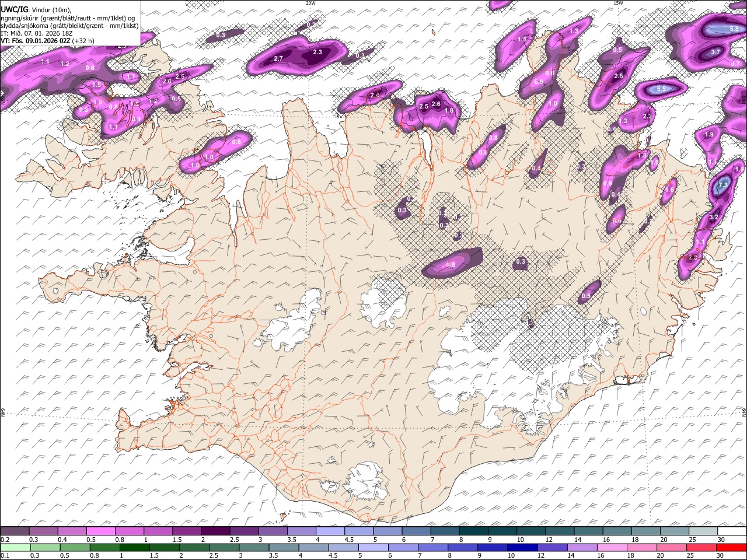Click the 0.2–0.3 swatch in the top legend row
This screenshot has height=560, width=747.
pos(15,531)
